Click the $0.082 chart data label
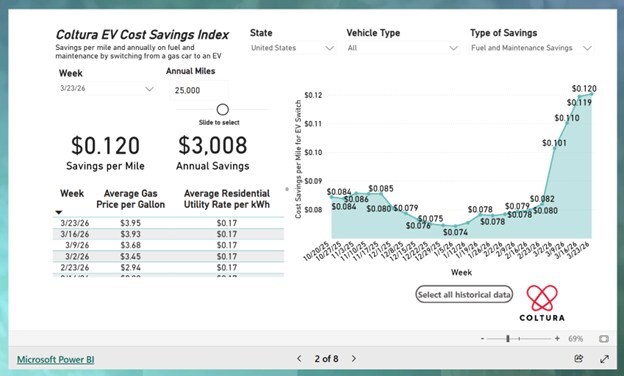This screenshot has height=376, width=624. pos(542,199)
